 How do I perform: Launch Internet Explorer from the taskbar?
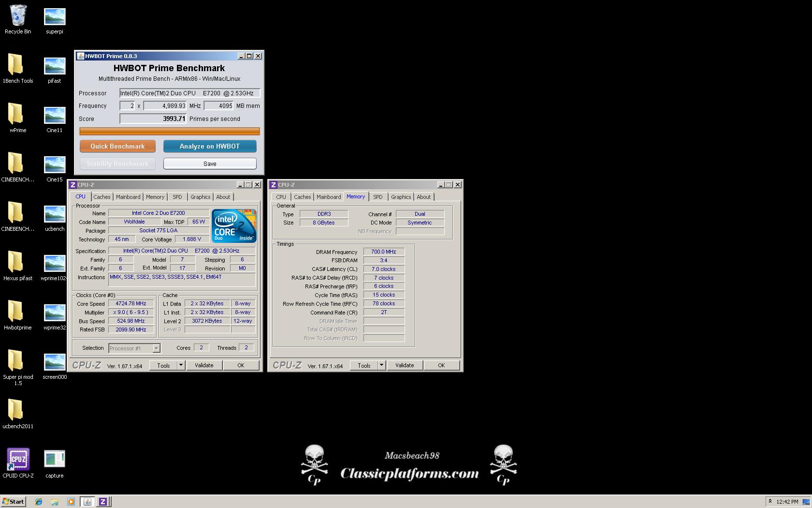pos(39,502)
